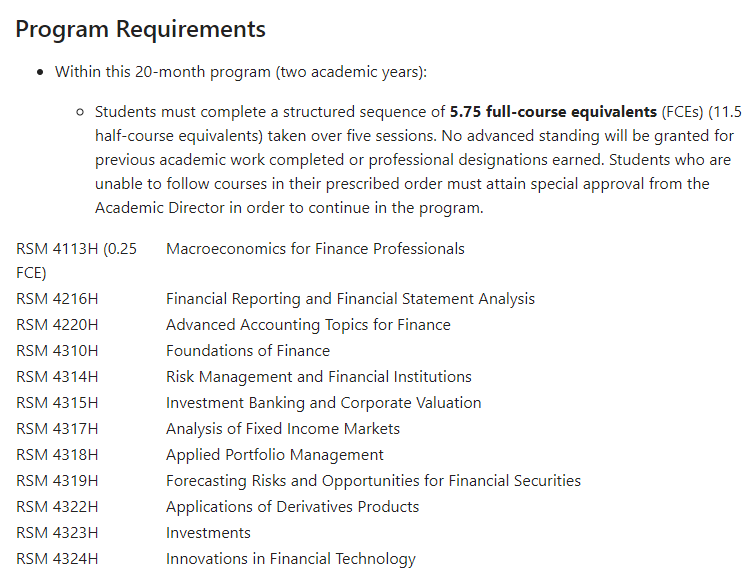
Task: Click Applied Portfolio Management course title
Action: [275, 455]
